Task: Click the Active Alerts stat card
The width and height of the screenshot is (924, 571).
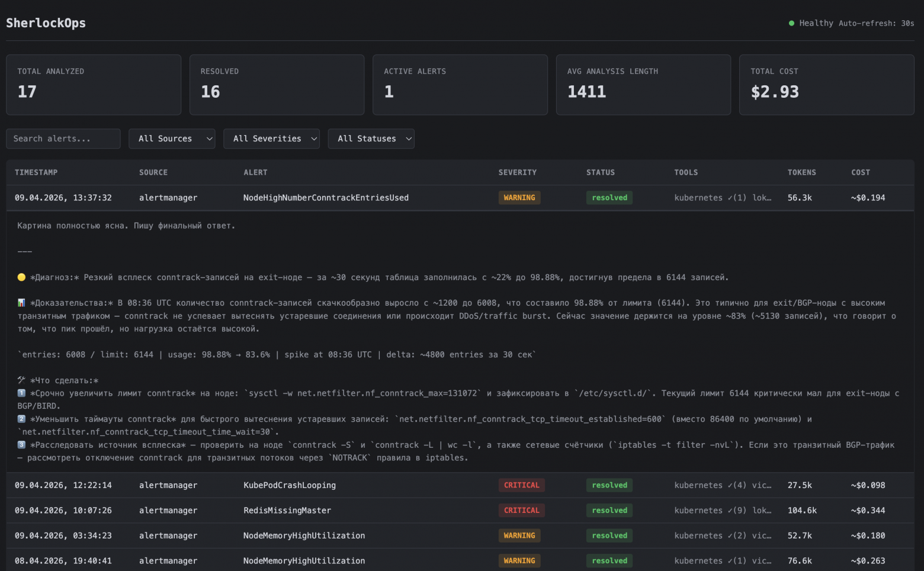Action: click(460, 85)
